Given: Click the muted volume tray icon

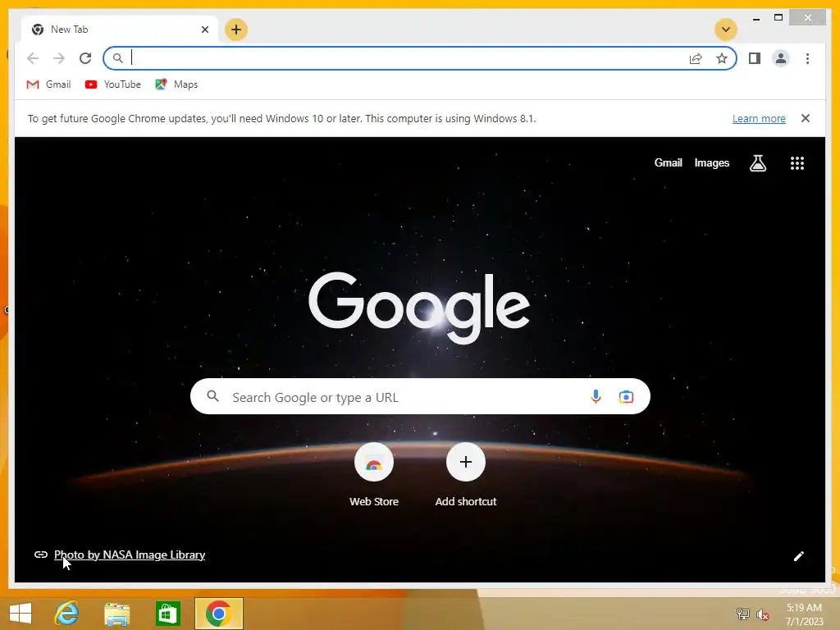Looking at the screenshot, I should point(762,614).
